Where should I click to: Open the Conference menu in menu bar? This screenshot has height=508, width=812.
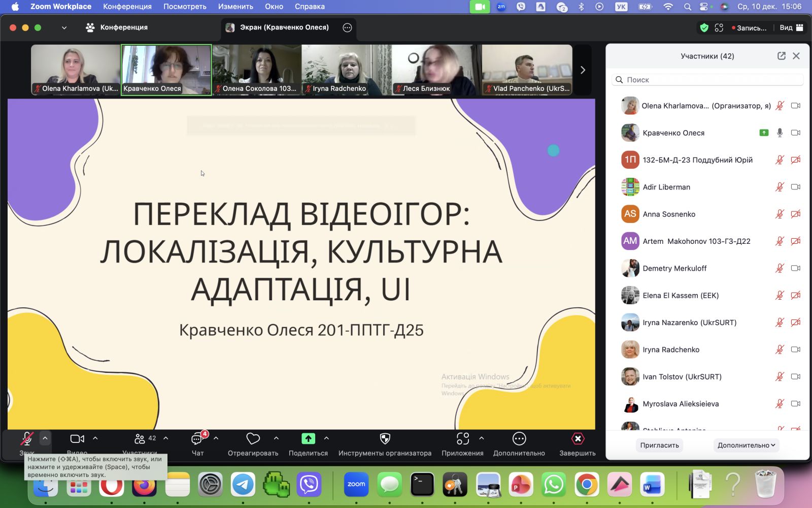[x=127, y=7]
